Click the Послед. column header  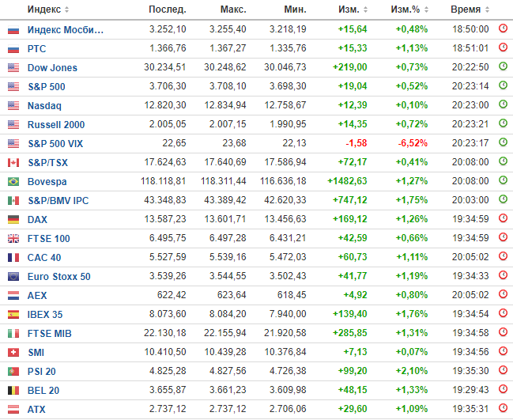[x=168, y=9]
